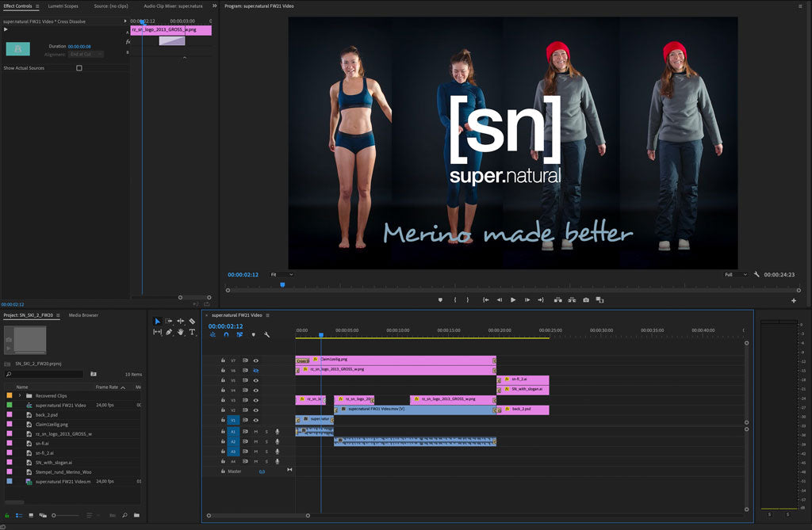
Task: Open the Media Browser tab
Action: pyautogui.click(x=83, y=315)
